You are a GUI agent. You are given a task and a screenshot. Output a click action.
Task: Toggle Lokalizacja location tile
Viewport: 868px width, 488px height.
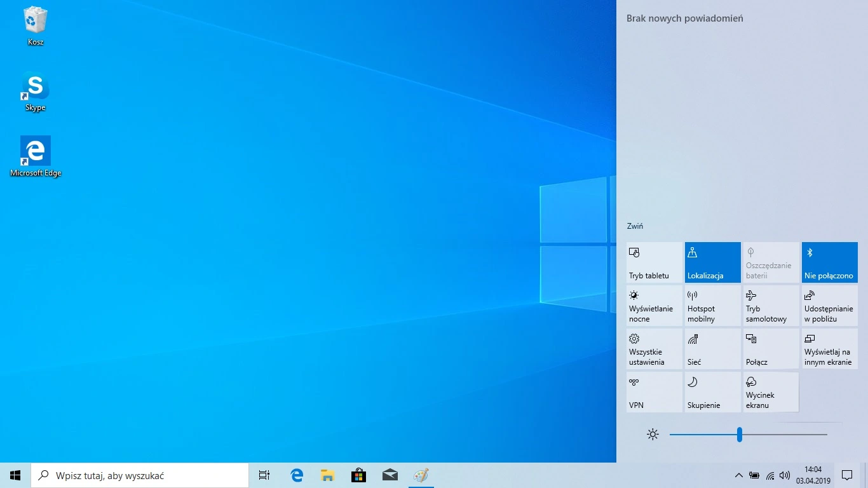tap(712, 262)
